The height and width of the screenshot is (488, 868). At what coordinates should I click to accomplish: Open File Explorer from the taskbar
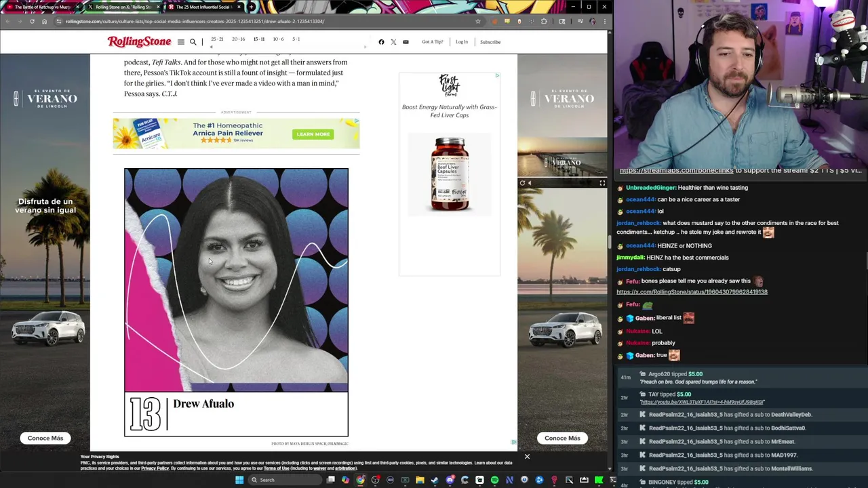[420, 480]
